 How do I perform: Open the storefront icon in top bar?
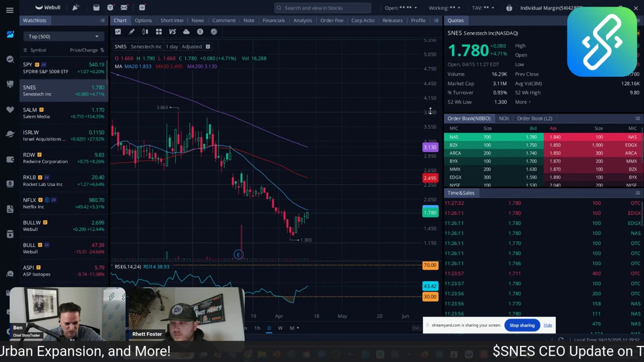96,8
